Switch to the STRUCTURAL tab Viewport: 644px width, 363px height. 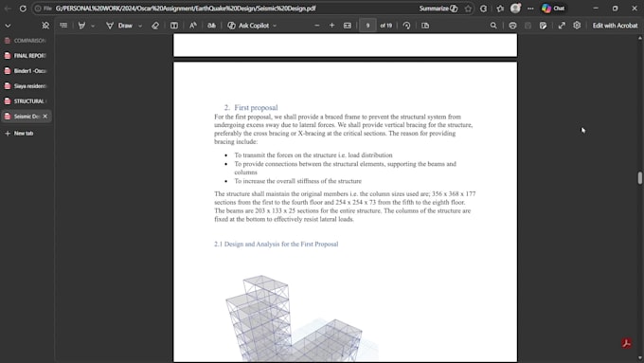point(27,101)
